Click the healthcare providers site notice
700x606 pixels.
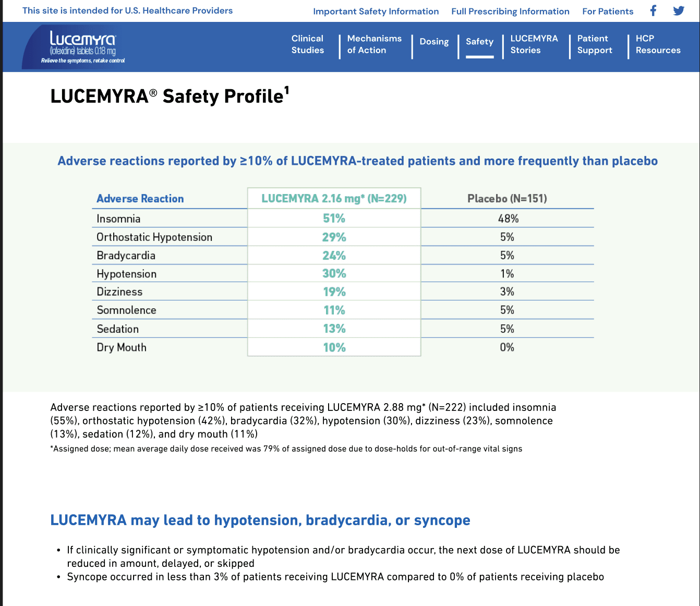[127, 10]
